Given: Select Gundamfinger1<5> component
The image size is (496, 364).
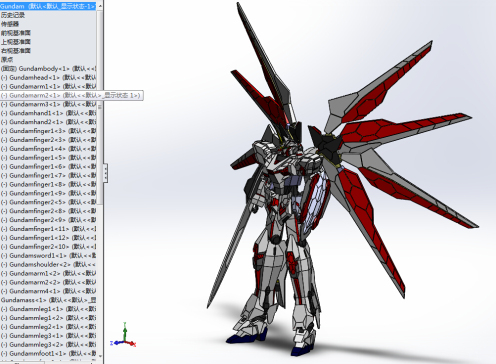Looking at the screenshot, I should (48, 157).
